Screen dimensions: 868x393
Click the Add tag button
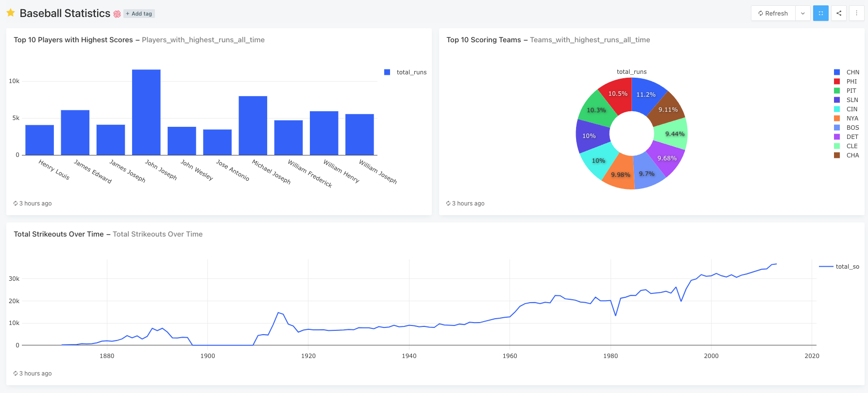[139, 14]
